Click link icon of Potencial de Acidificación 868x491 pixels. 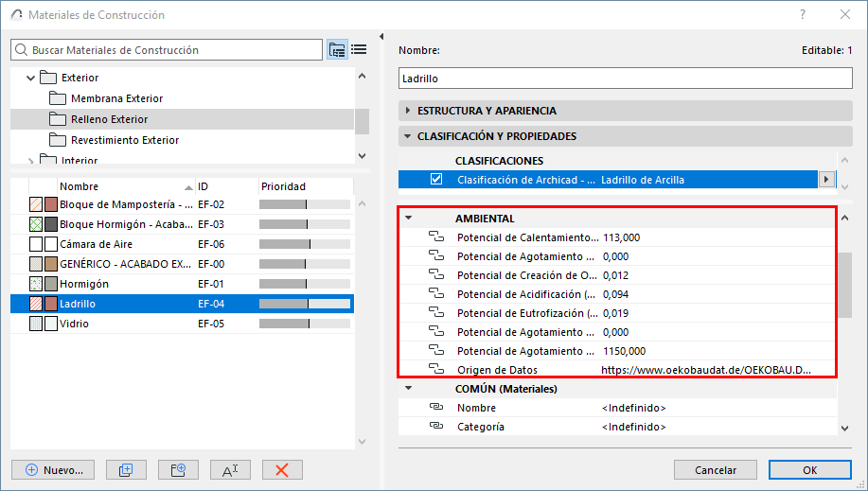(436, 293)
